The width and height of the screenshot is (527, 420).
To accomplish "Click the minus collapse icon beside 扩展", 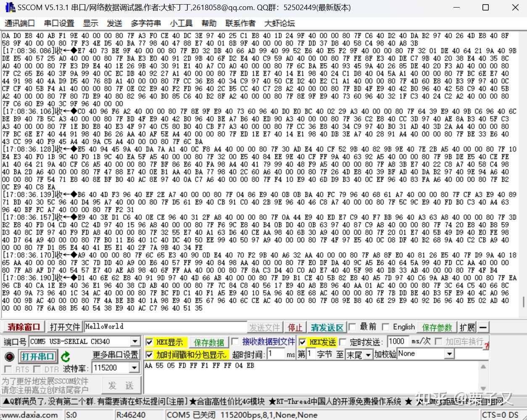I will point(482,327).
